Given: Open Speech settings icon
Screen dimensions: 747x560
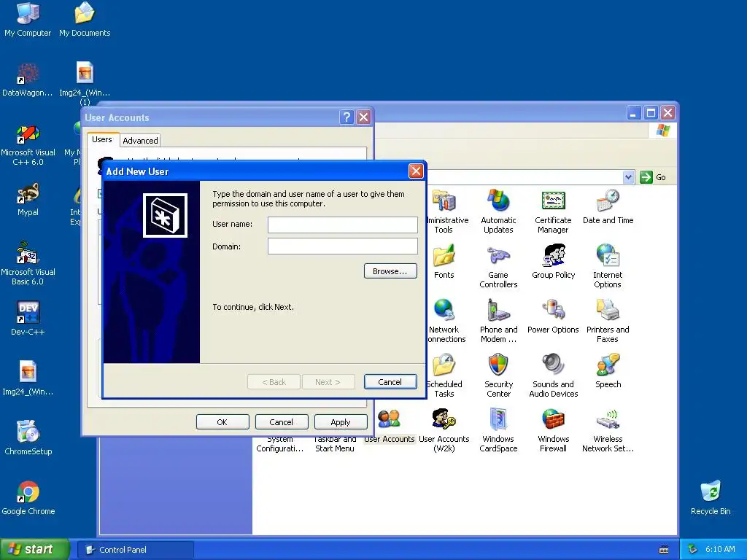Looking at the screenshot, I should [608, 371].
